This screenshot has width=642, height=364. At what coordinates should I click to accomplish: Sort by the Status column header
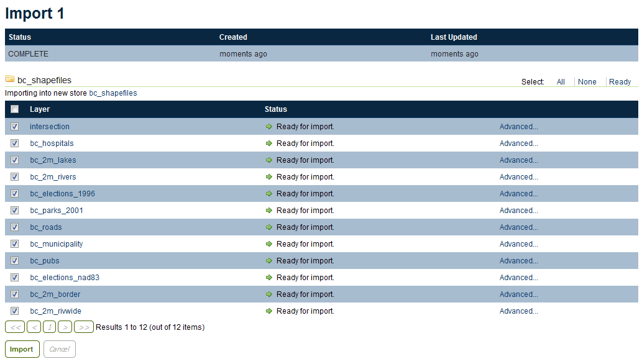276,109
